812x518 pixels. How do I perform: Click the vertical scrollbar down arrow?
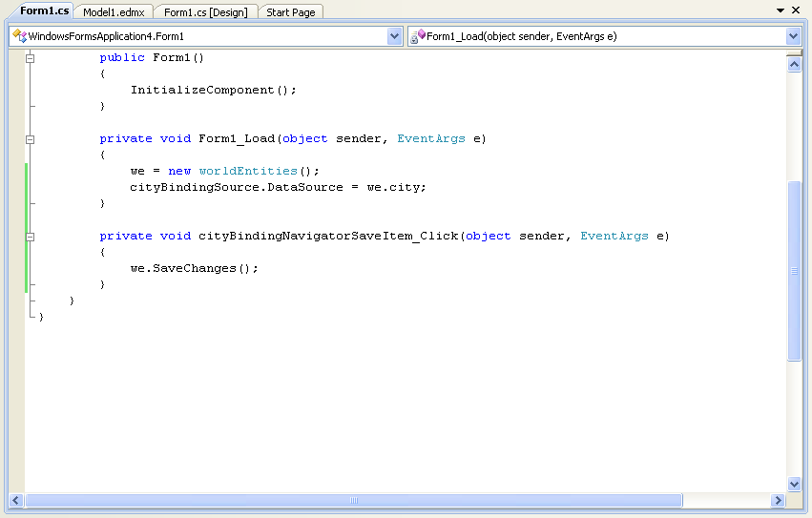(794, 484)
